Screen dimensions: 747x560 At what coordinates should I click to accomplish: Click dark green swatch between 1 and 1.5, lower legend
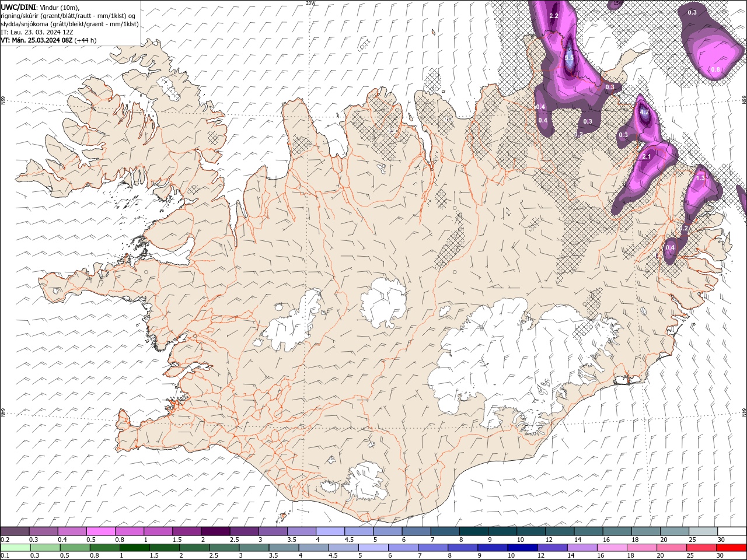tap(134, 548)
